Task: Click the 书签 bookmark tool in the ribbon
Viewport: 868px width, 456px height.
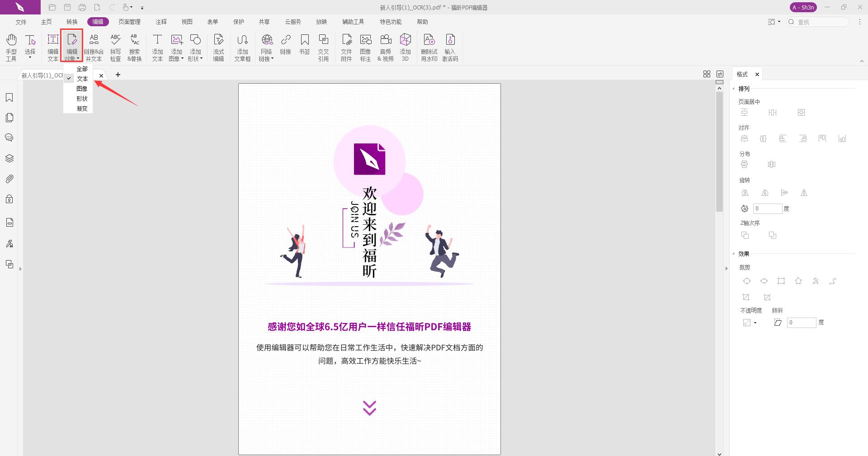Action: 305,47
